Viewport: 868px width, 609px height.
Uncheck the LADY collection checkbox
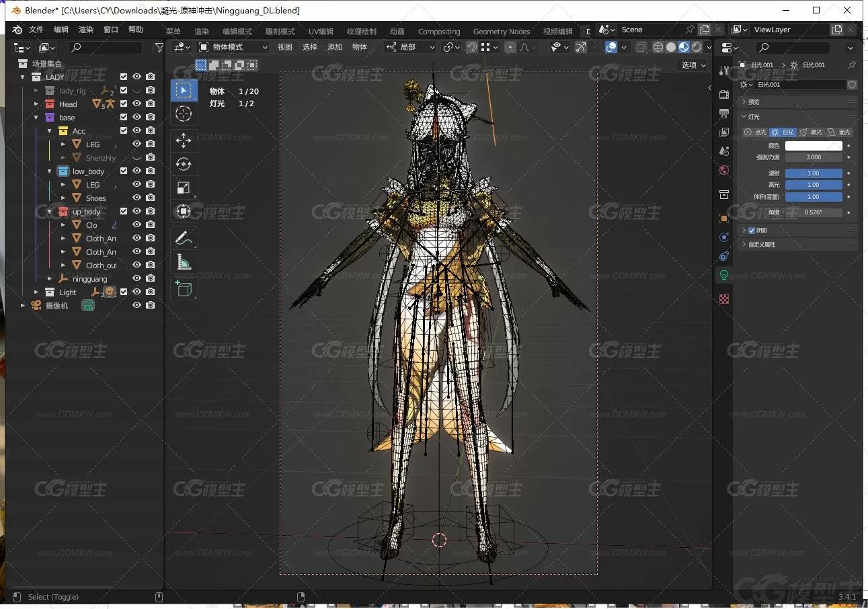[124, 77]
